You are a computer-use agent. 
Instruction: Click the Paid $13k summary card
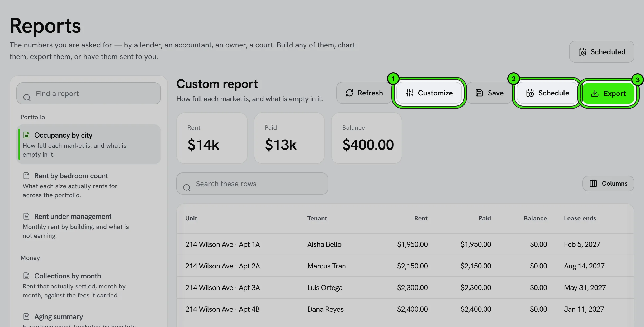point(289,138)
